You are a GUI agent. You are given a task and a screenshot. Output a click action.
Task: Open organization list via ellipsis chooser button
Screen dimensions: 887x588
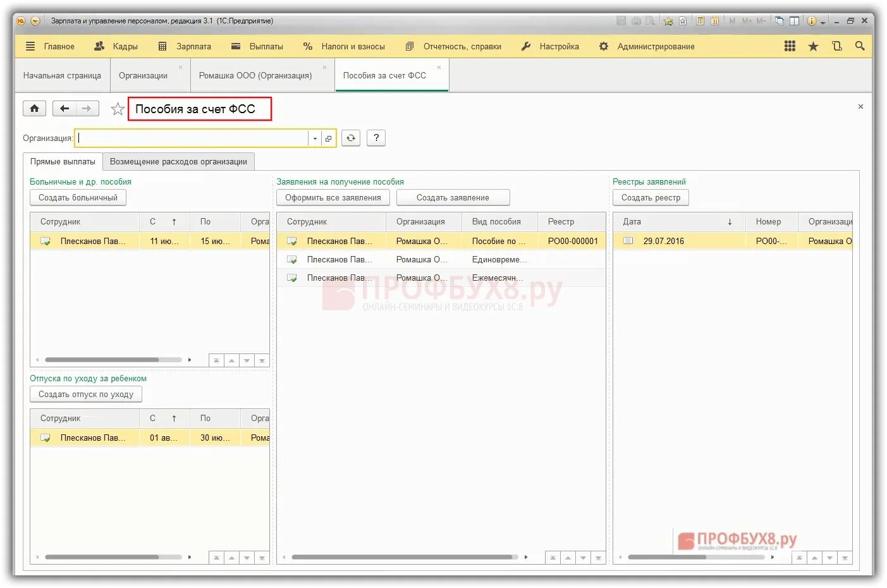328,138
